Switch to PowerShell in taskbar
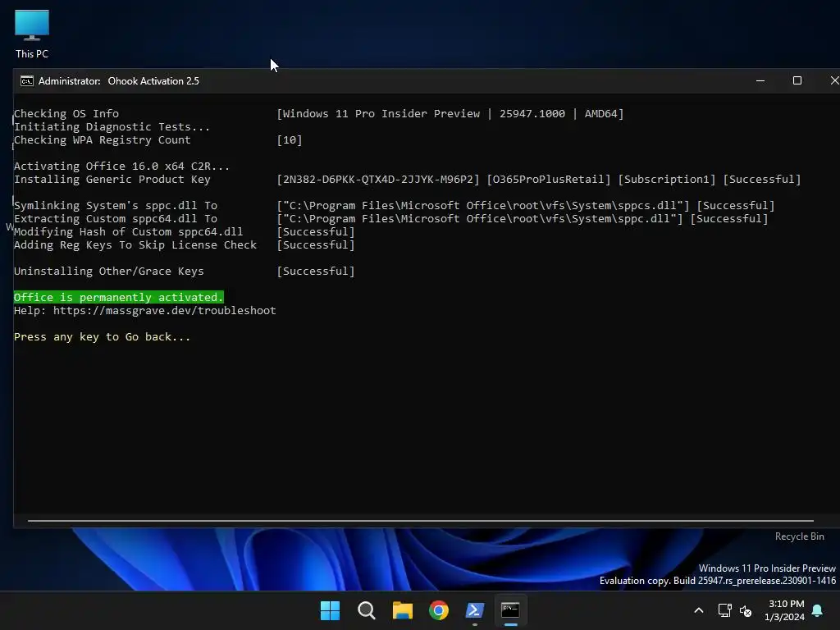840x630 pixels. point(475,610)
